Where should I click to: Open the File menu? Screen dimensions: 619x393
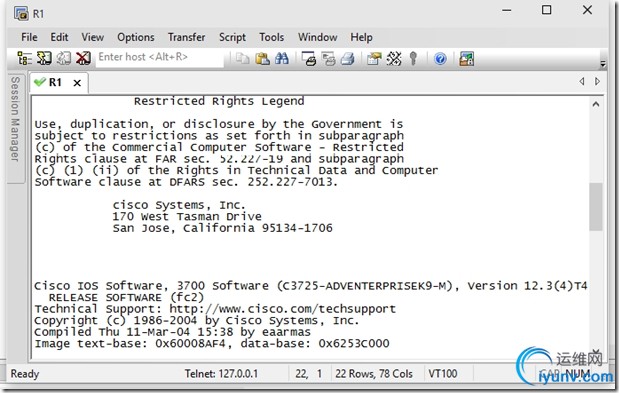(29, 37)
